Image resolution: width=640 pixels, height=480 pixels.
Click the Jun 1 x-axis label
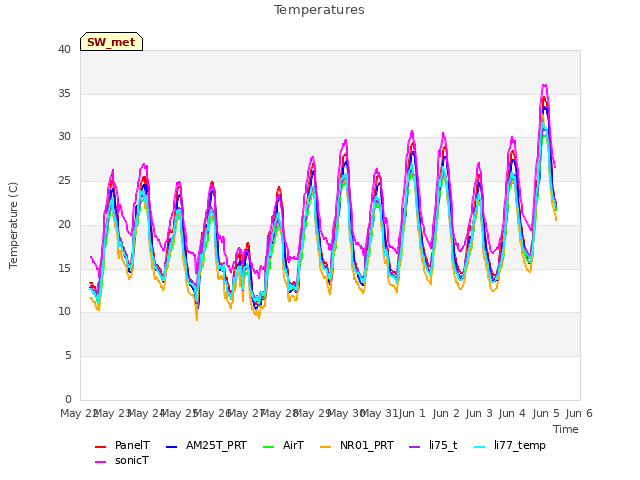click(x=412, y=413)
